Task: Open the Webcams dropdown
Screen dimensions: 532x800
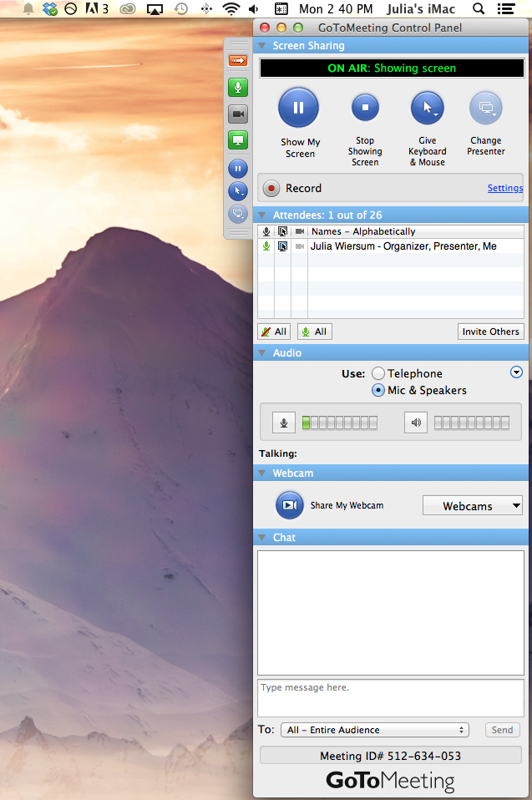Action: tap(473, 505)
